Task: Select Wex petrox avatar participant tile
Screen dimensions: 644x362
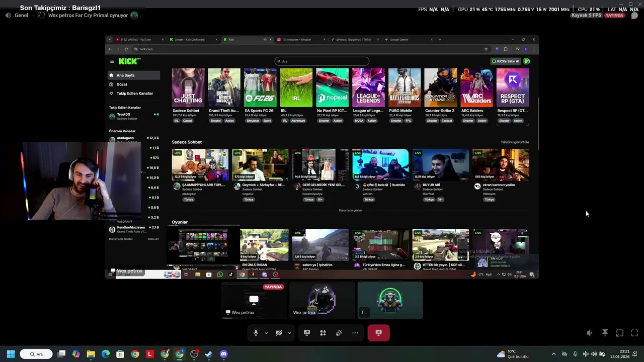Action: (x=322, y=301)
